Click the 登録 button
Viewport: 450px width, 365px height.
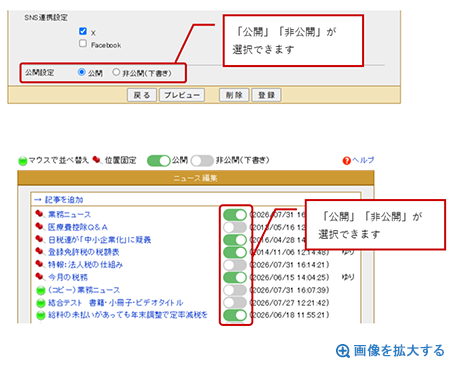[266, 95]
